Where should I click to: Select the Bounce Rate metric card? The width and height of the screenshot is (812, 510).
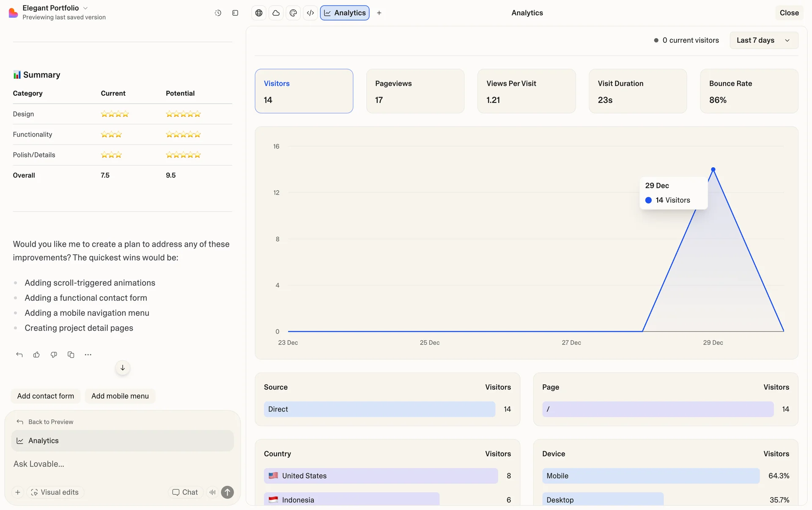coord(749,91)
